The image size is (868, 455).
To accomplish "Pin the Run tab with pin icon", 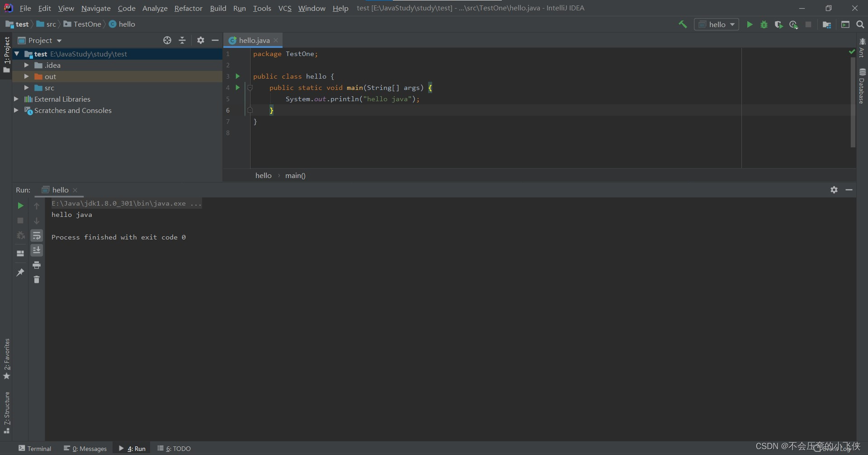I will tap(20, 272).
